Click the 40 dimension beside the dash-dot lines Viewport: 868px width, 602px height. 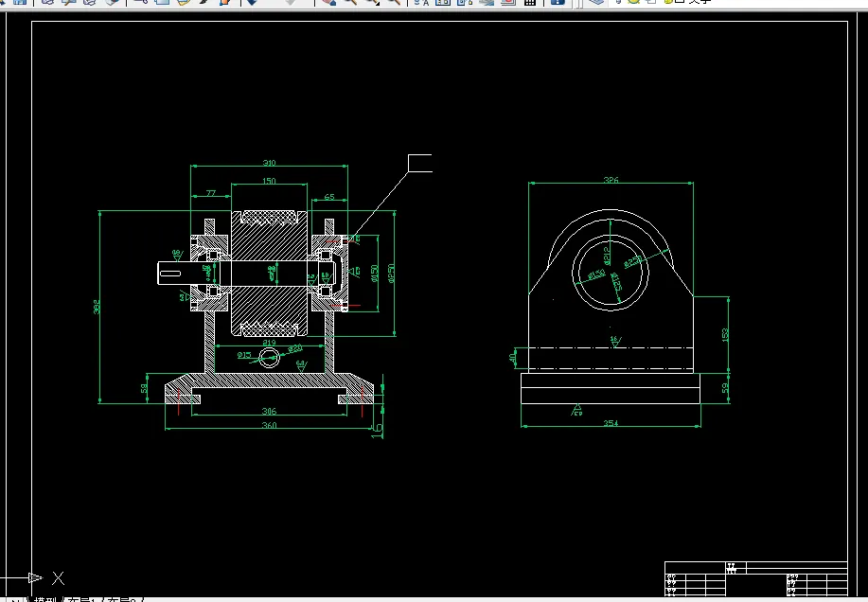click(x=513, y=358)
